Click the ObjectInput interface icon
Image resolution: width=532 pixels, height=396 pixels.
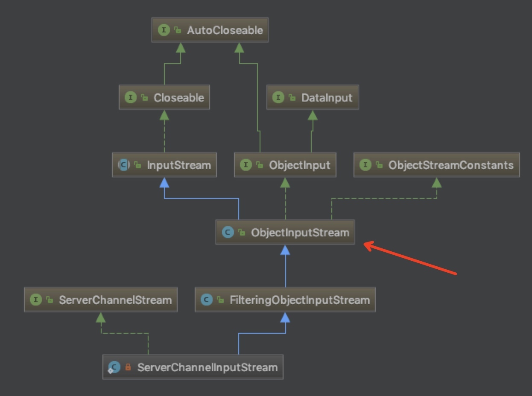(x=246, y=165)
